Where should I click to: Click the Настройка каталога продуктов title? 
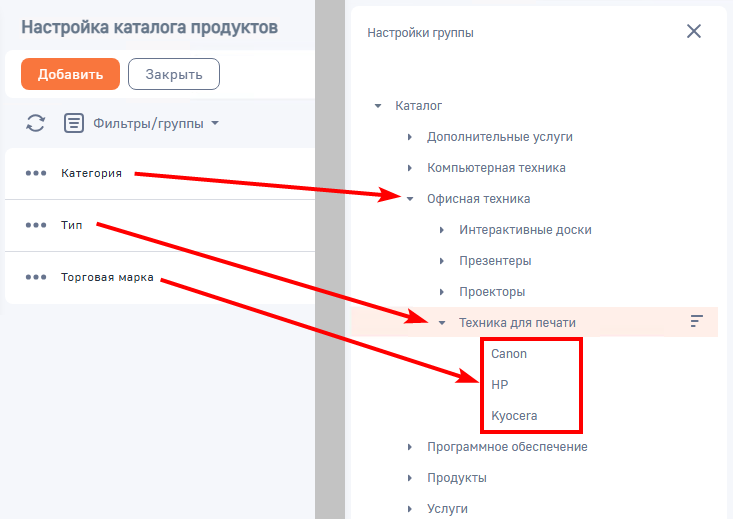(x=150, y=28)
